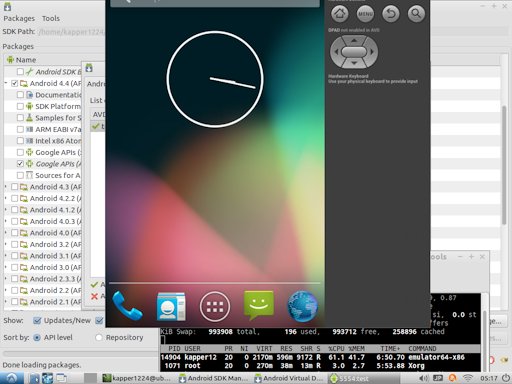Select the Android 3.1 (AP... row label
Screen dimensions: 512x384
(x=55, y=256)
